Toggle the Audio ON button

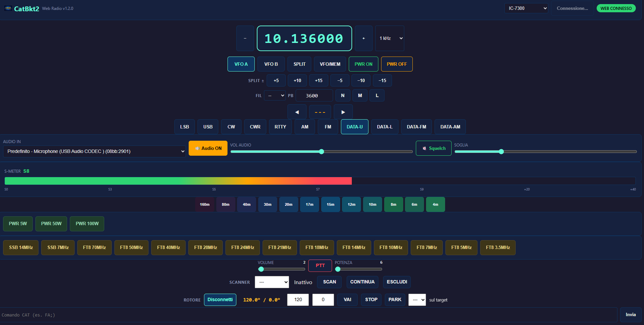pos(208,148)
